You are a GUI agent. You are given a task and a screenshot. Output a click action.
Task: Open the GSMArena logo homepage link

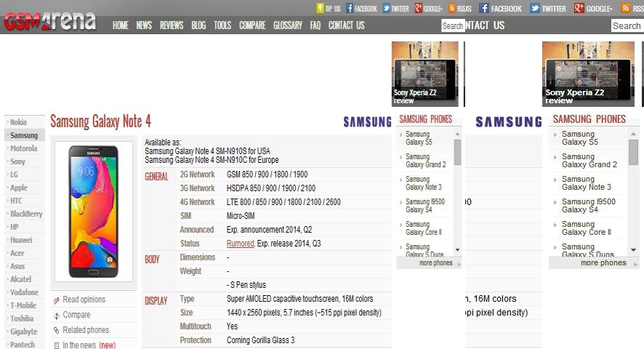coord(49,21)
